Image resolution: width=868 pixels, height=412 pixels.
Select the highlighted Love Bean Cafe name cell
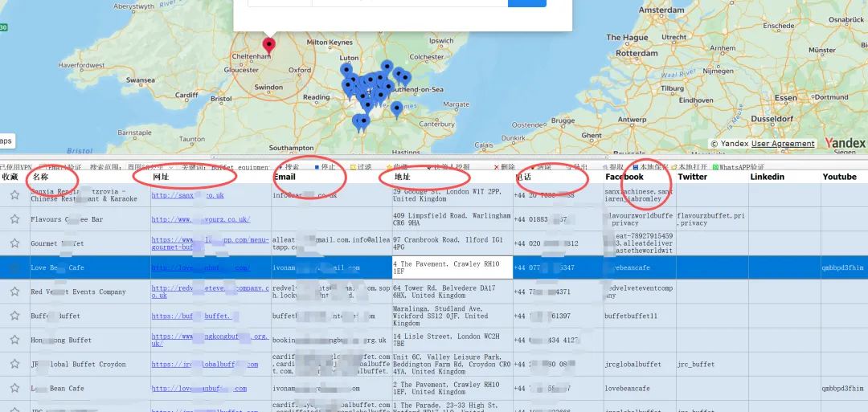(90, 267)
